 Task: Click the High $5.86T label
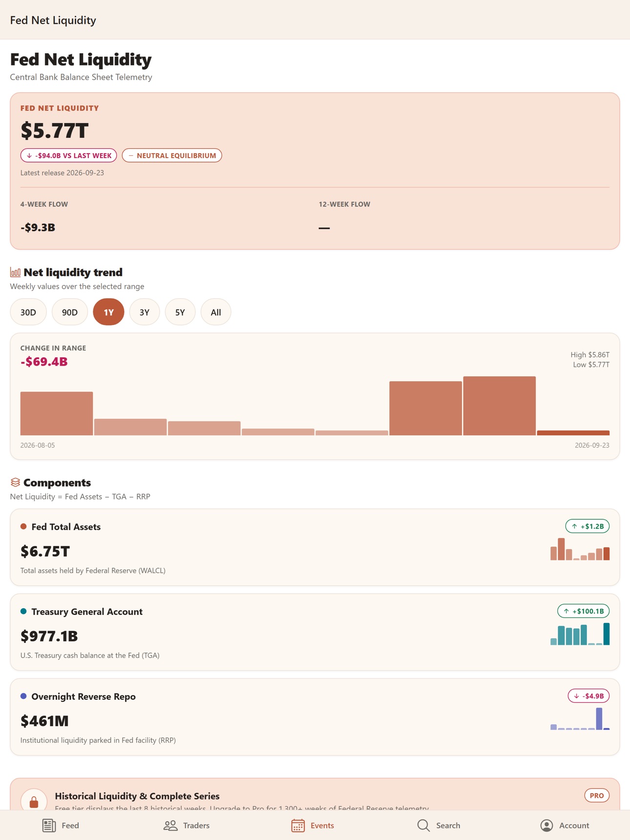pos(590,355)
